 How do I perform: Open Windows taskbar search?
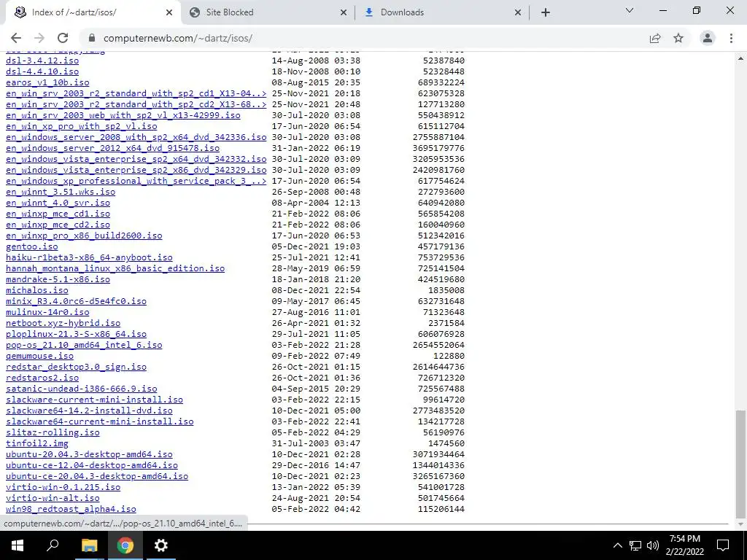53,545
